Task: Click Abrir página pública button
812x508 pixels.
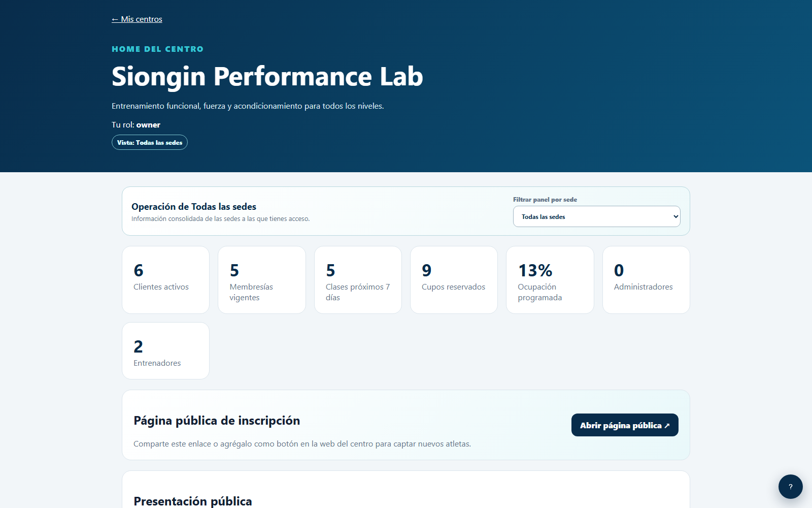Action: [x=625, y=425]
